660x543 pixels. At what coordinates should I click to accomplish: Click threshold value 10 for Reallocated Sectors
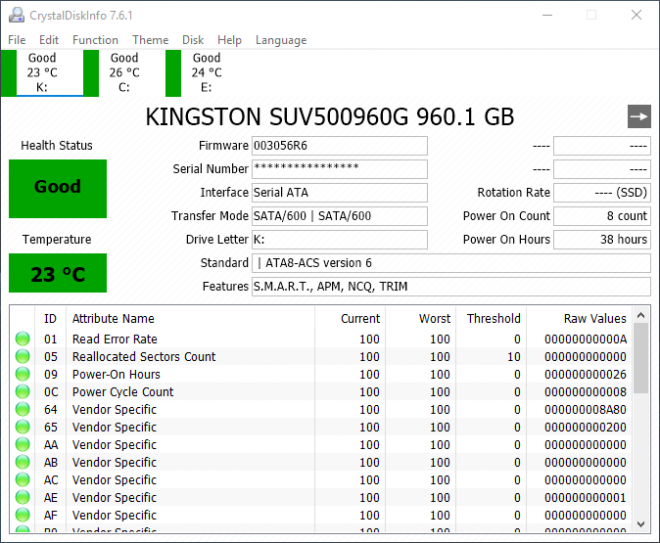tap(514, 357)
